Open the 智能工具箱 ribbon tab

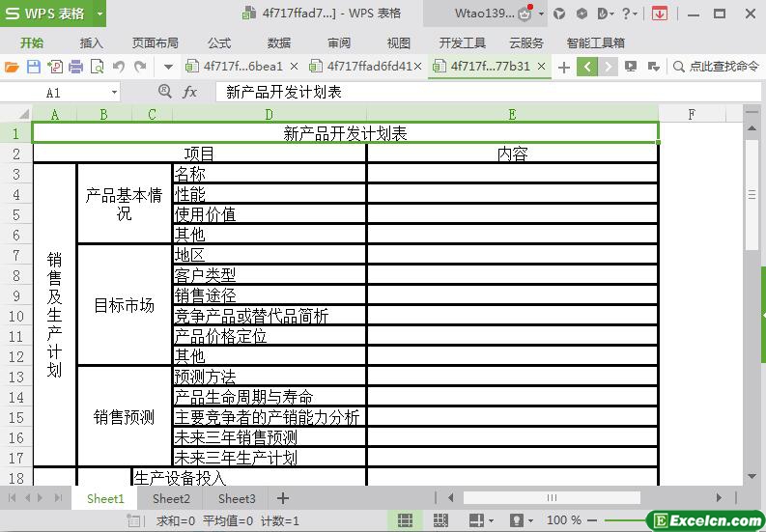(595, 43)
